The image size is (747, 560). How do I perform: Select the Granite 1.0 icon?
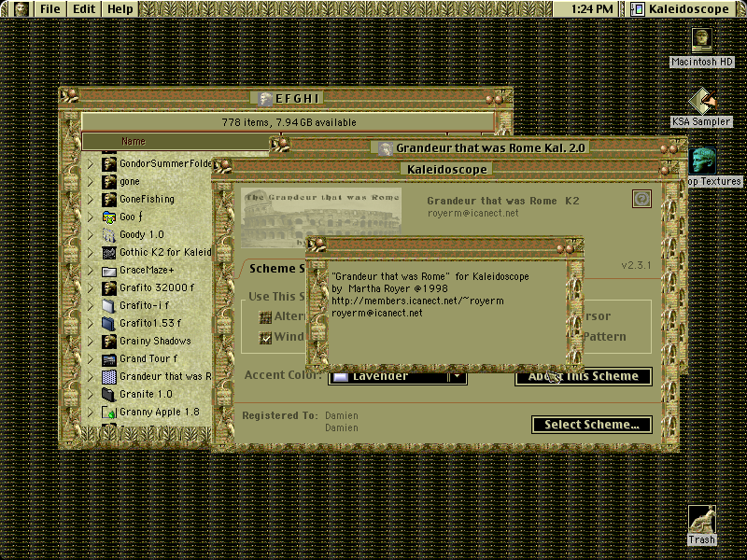(x=109, y=395)
